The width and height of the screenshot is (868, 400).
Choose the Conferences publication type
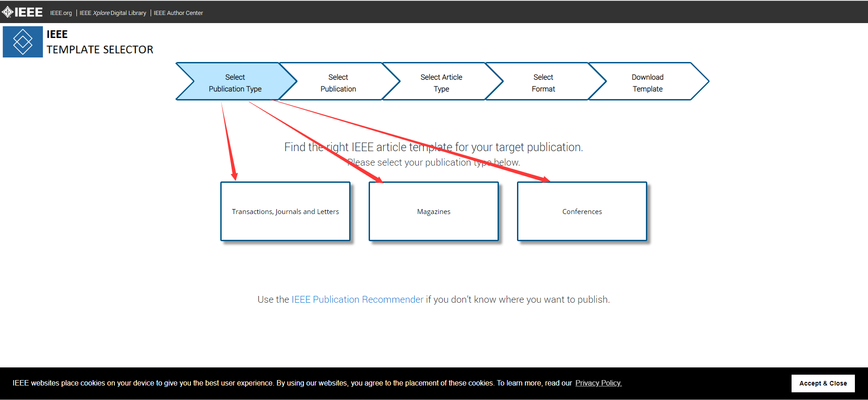point(582,211)
